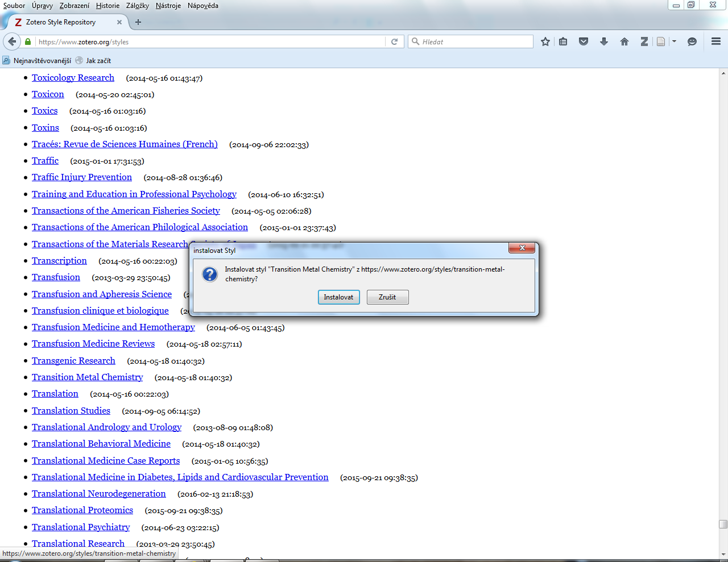728x562 pixels.
Task: Open Translational Neurodegeneration link
Action: point(99,494)
